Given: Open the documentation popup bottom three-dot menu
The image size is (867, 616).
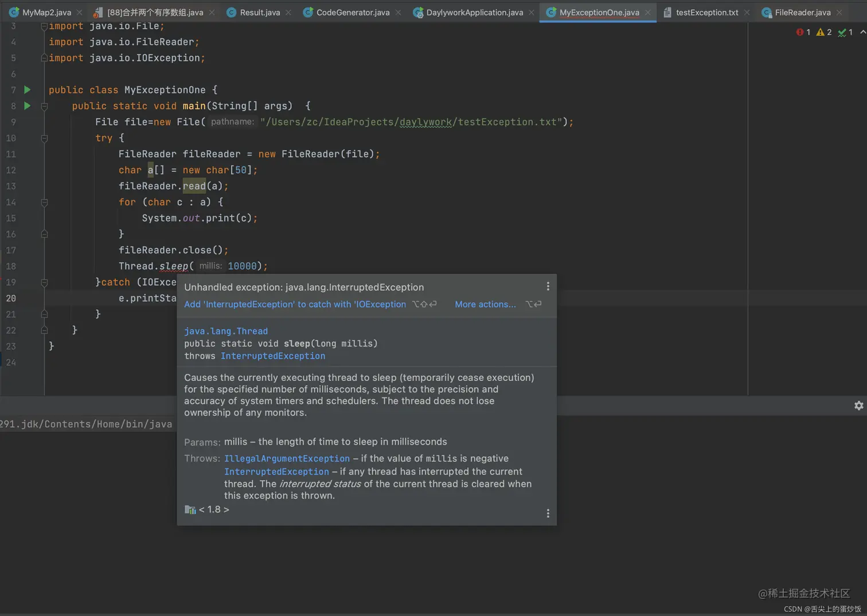Looking at the screenshot, I should click(x=548, y=513).
